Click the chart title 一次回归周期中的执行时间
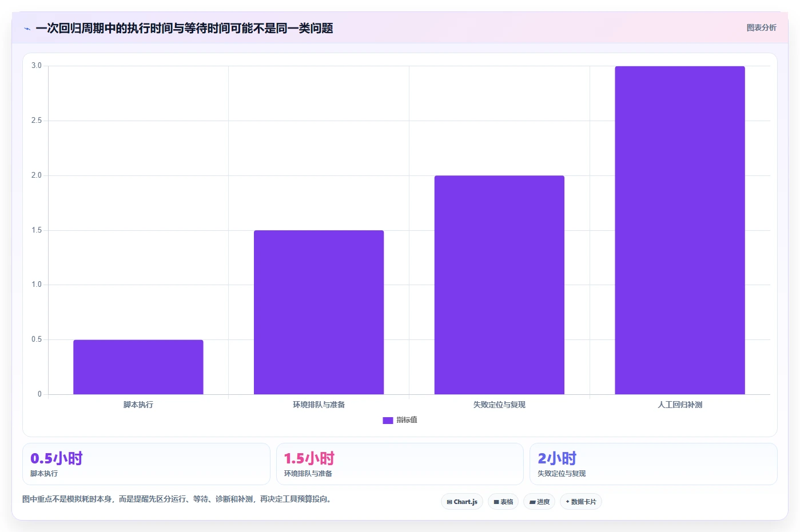 coord(104,28)
